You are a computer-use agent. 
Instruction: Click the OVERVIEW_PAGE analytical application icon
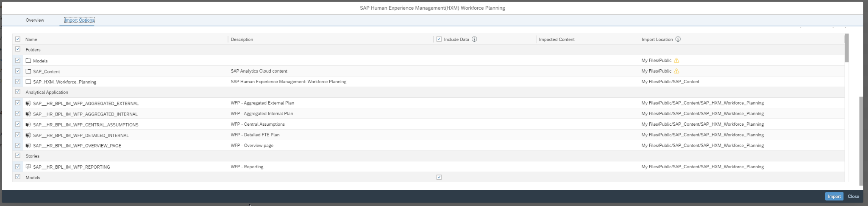[28, 145]
